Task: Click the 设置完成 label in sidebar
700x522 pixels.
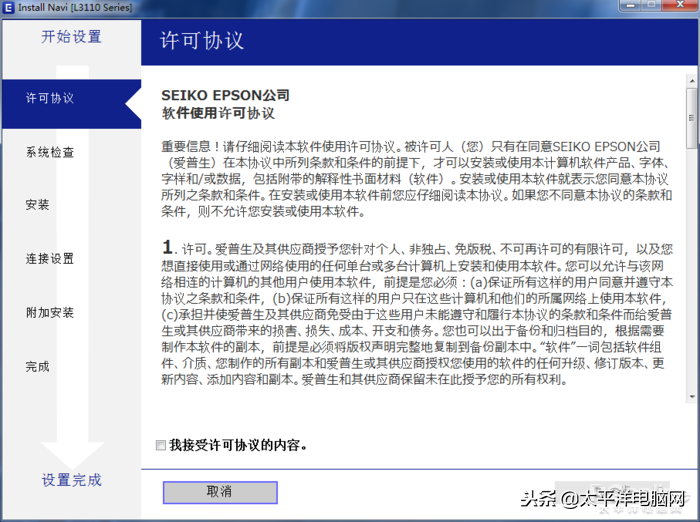Action: coord(71,480)
